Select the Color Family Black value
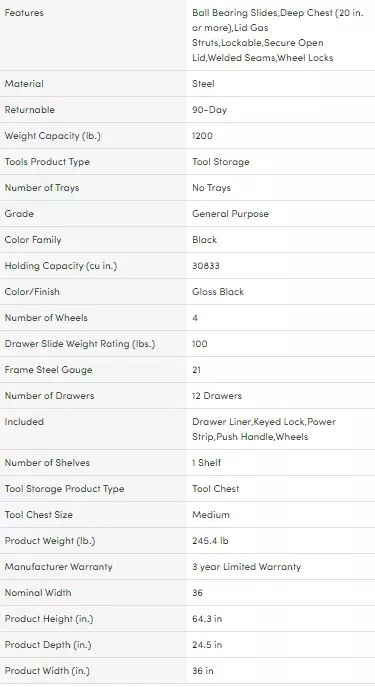 205,240
